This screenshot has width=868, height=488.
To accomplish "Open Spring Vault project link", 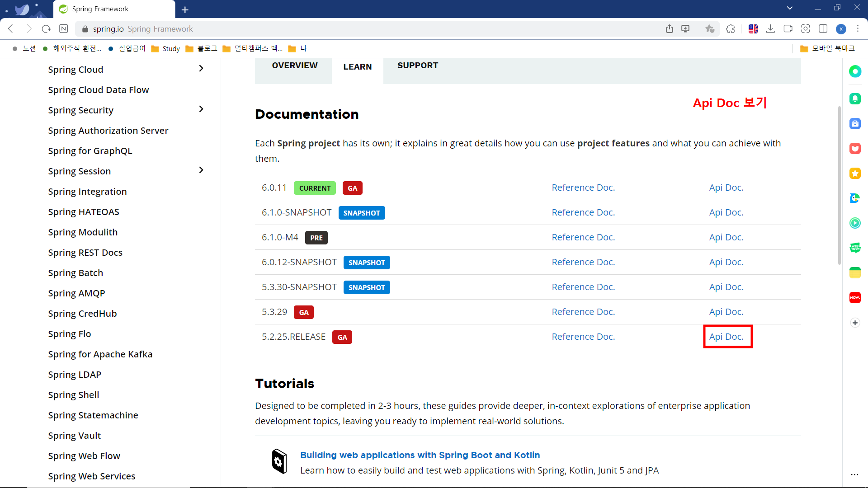I will click(75, 436).
